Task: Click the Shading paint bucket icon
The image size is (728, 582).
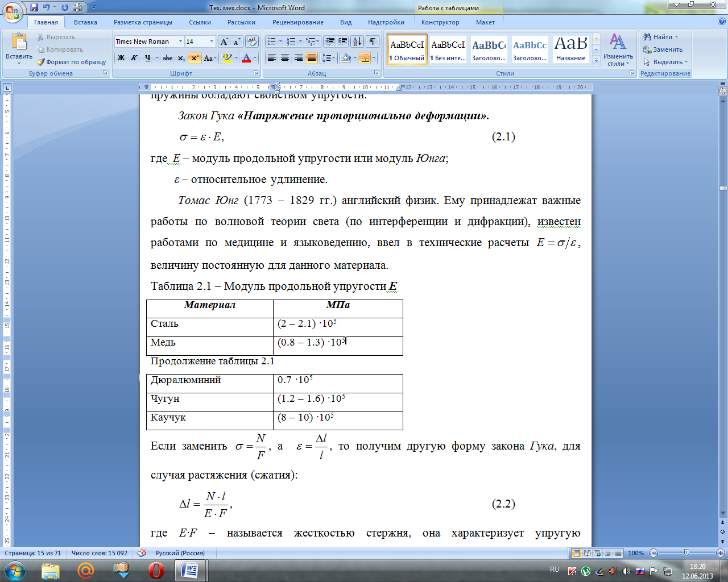Action: tap(346, 58)
